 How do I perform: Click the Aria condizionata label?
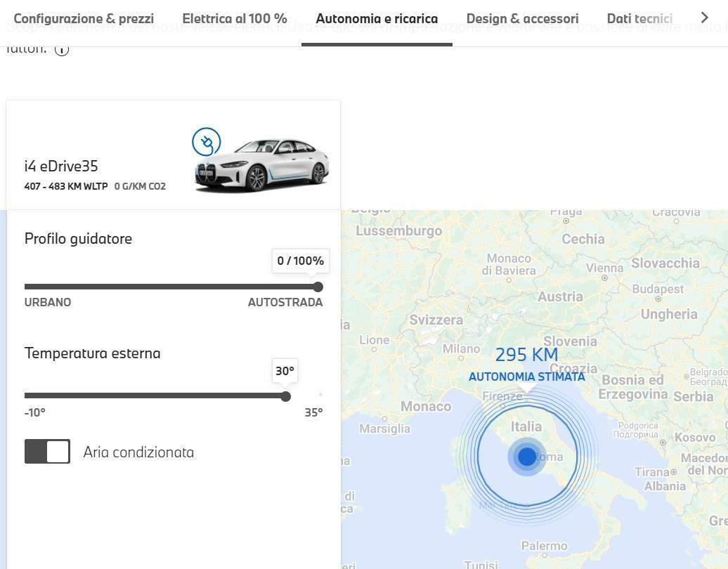pyautogui.click(x=139, y=452)
